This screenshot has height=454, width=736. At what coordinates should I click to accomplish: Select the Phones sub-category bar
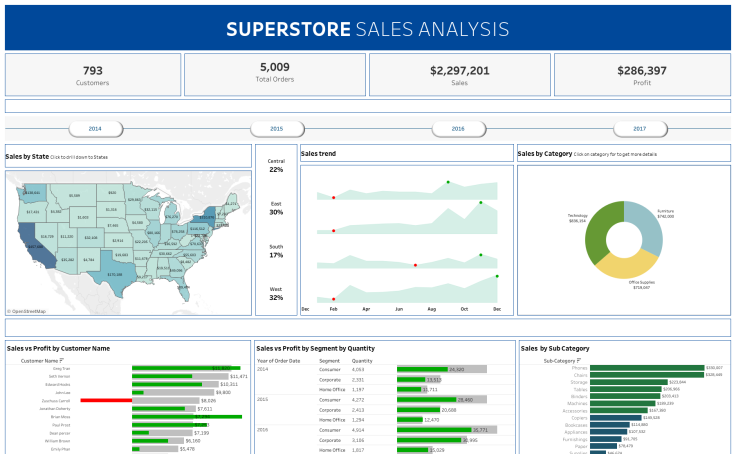click(x=647, y=368)
